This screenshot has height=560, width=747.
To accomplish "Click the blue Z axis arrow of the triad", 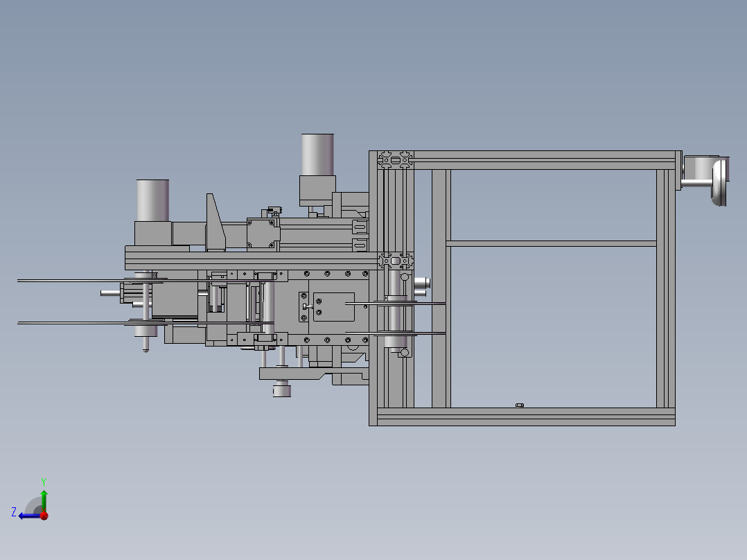I will [28, 516].
